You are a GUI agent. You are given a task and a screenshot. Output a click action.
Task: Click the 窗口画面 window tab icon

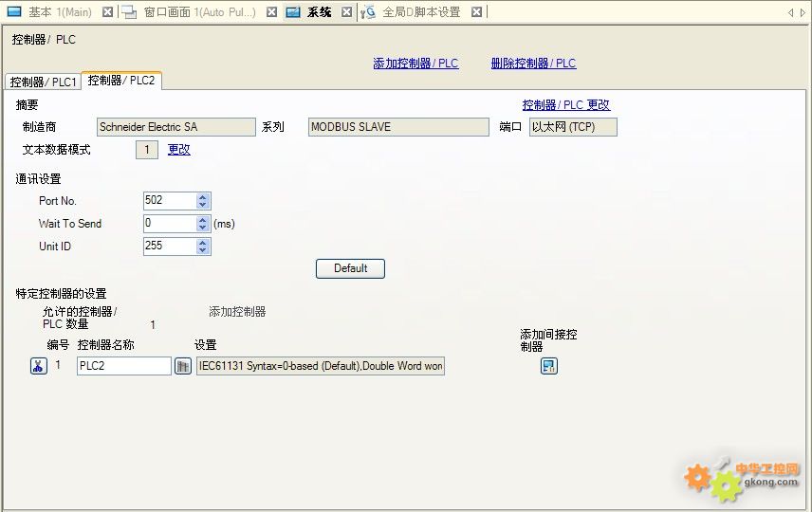[x=129, y=12]
